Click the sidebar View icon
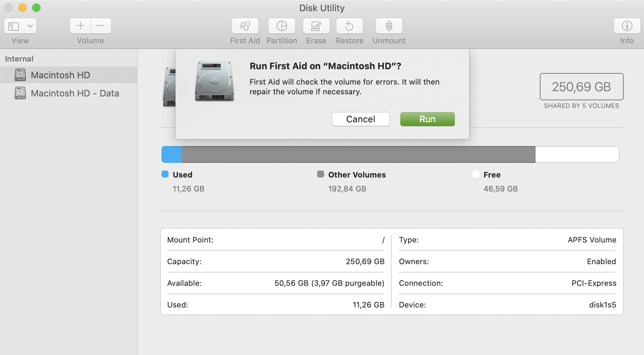The height and width of the screenshot is (355, 644). [x=14, y=26]
